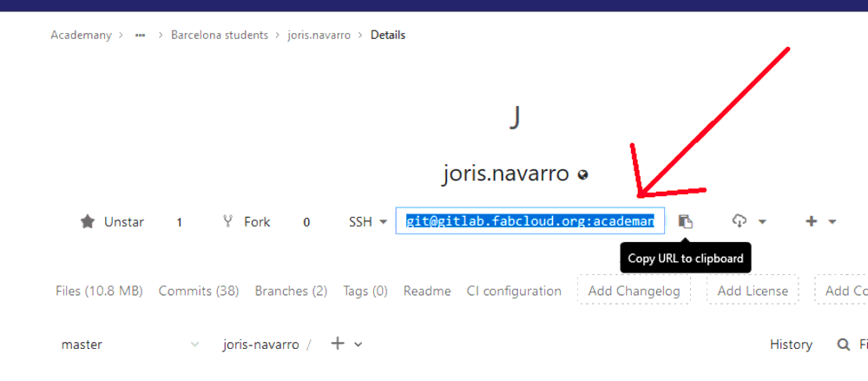868x381 pixels.
Task: Click the Add Changelog button
Action: pyautogui.click(x=634, y=291)
